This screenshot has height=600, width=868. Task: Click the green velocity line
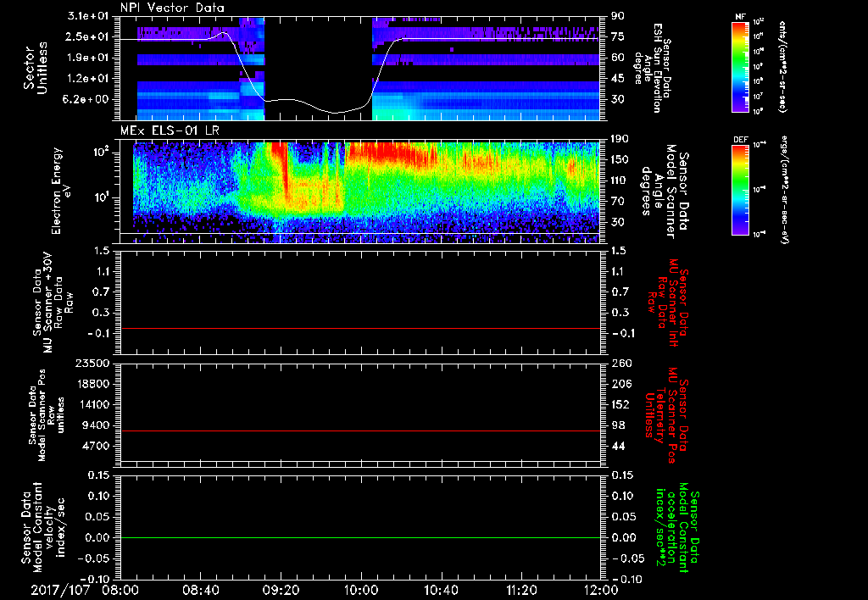click(x=359, y=537)
